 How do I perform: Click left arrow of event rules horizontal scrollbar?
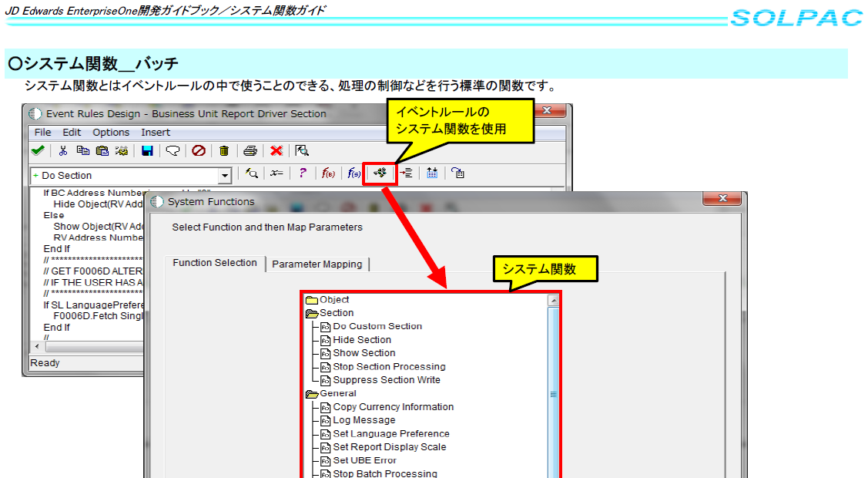[37, 347]
